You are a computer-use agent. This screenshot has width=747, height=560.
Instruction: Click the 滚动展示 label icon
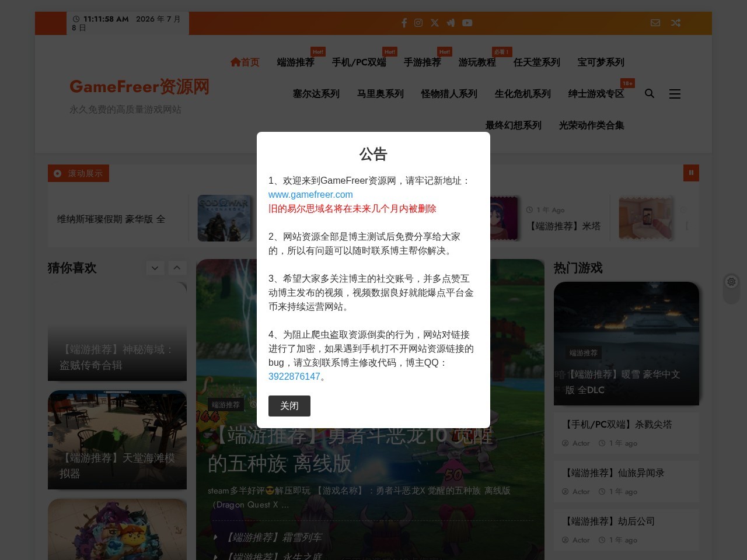tap(57, 173)
